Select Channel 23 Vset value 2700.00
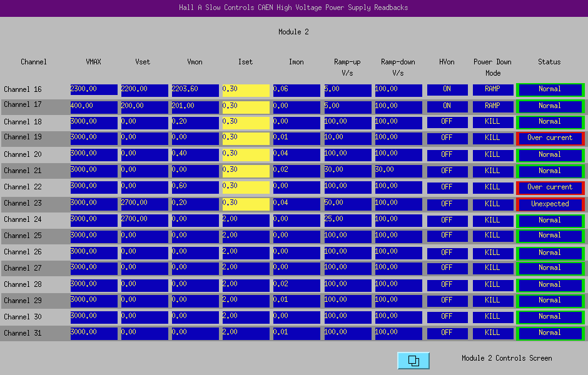 tap(144, 204)
